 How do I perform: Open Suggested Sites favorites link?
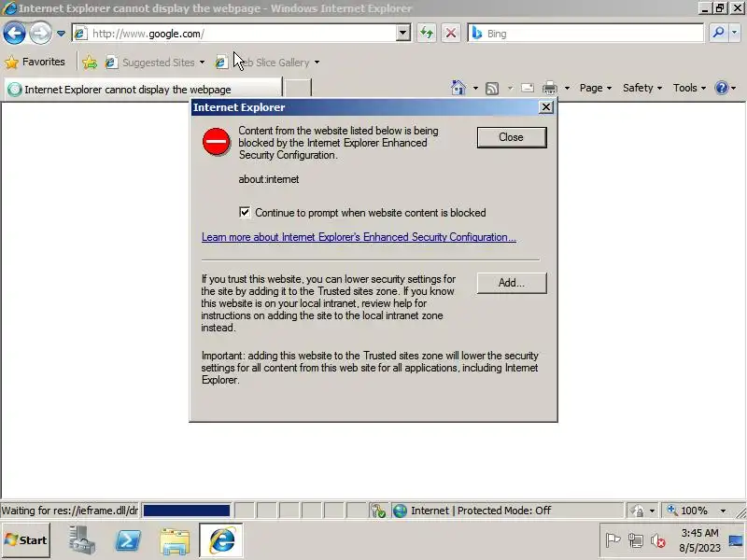(155, 63)
